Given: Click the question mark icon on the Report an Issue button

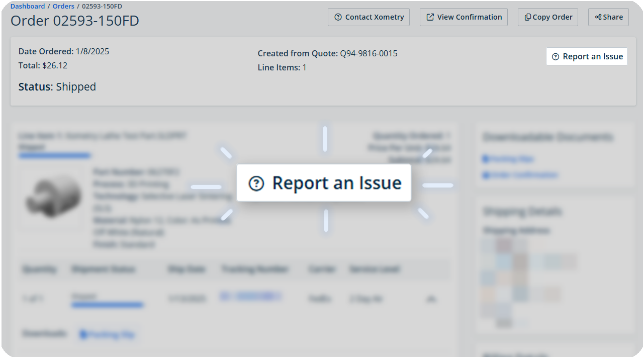Looking at the screenshot, I should pos(555,56).
